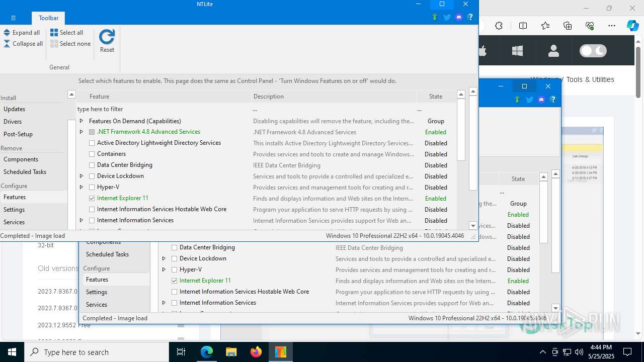Open Microsoft Edge from the taskbar
The image size is (644, 362).
coord(207,352)
